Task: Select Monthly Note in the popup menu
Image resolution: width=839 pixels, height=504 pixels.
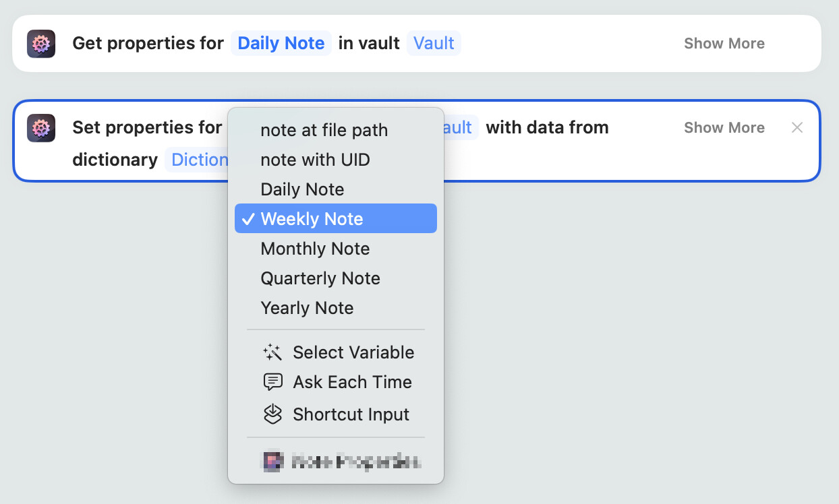Action: tap(315, 249)
